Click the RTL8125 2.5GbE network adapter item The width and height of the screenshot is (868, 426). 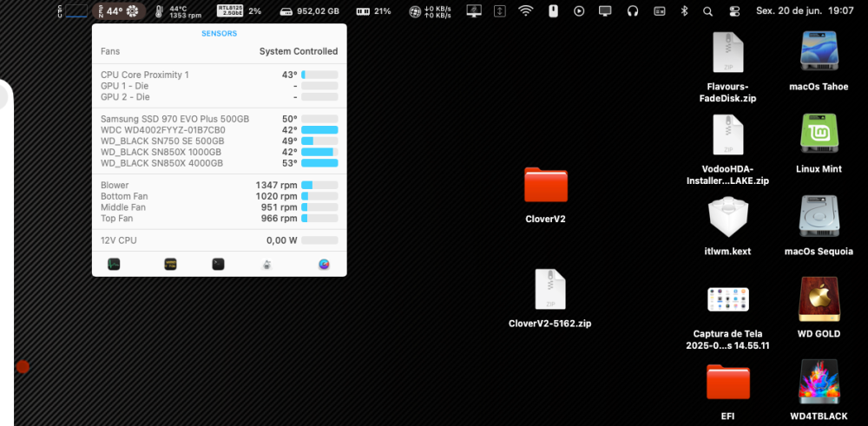point(240,11)
